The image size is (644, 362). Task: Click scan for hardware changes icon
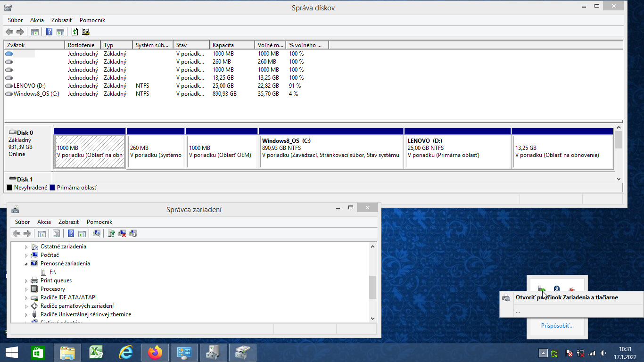pyautogui.click(x=97, y=233)
